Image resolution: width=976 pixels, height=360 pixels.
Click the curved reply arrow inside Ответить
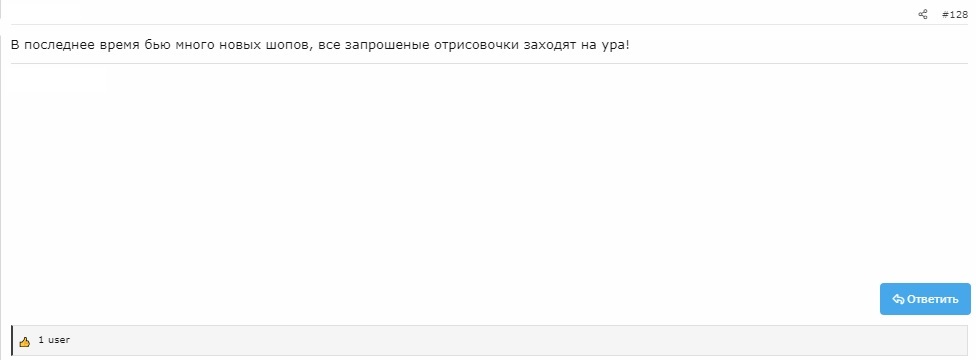point(898,299)
